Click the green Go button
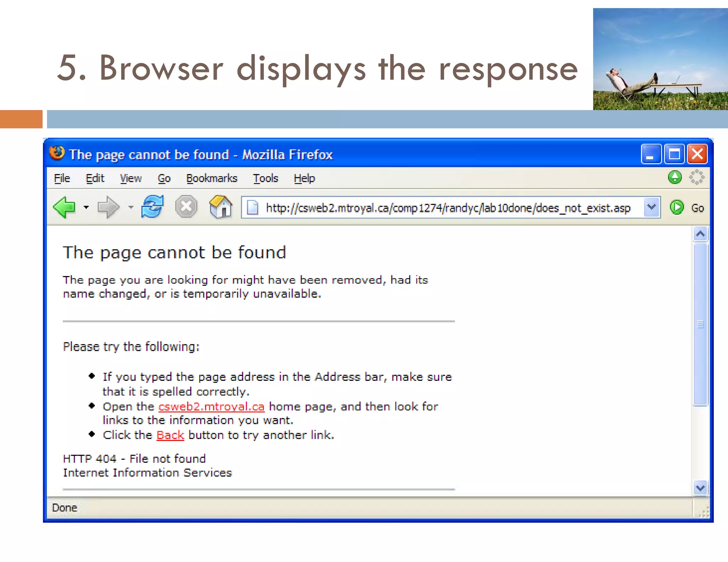The height and width of the screenshot is (562, 728). (687, 207)
